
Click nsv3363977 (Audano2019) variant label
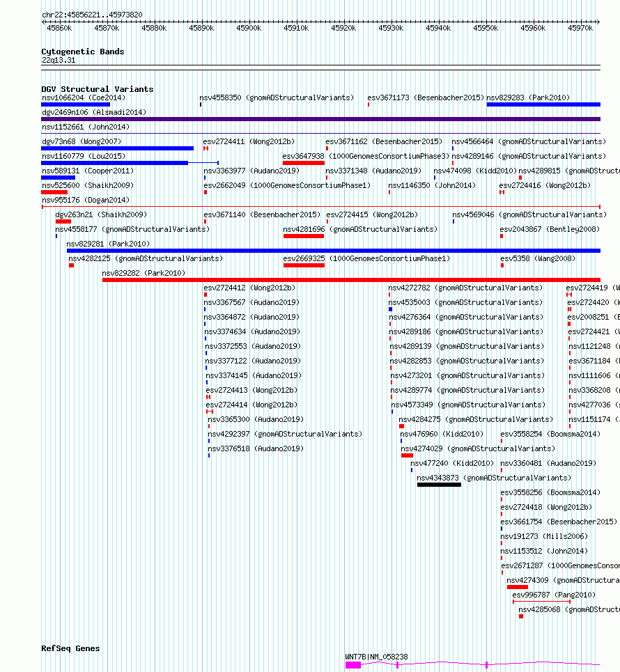pos(251,171)
